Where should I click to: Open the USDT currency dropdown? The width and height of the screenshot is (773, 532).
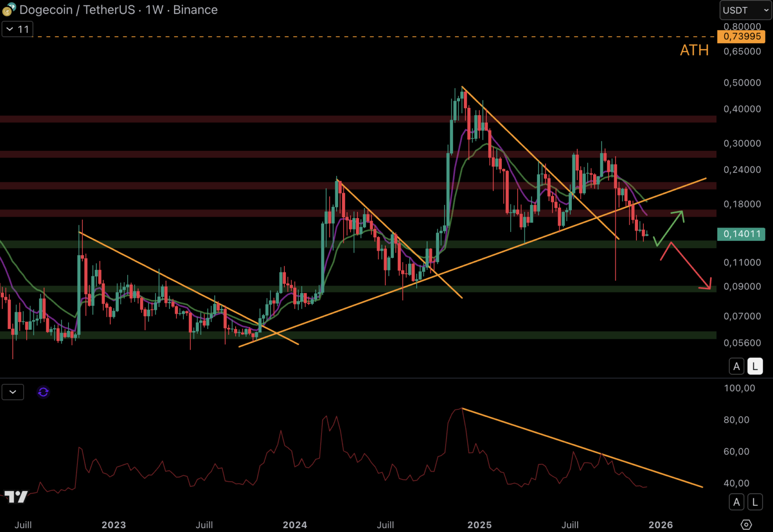(745, 10)
